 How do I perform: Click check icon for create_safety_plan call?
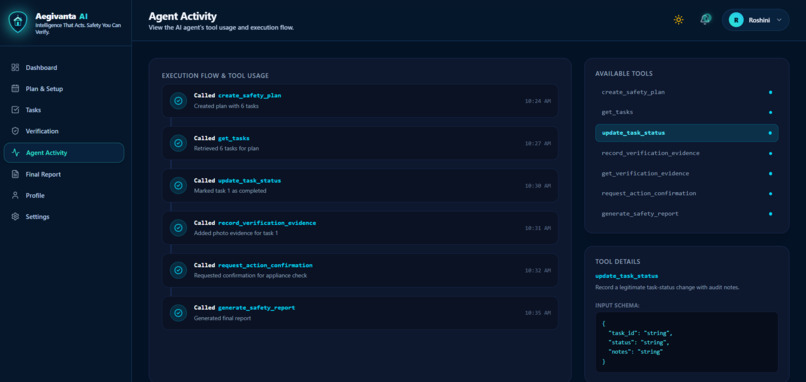178,101
